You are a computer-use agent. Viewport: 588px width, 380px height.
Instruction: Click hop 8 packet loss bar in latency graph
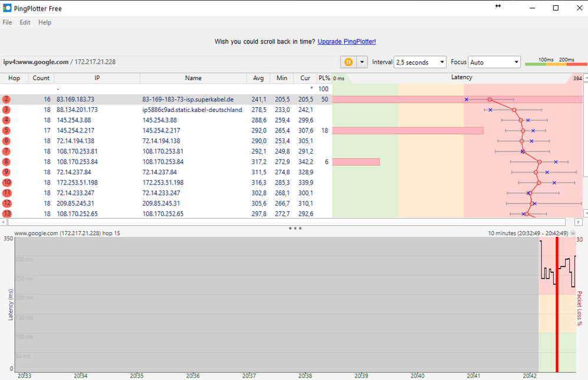pyautogui.click(x=356, y=161)
